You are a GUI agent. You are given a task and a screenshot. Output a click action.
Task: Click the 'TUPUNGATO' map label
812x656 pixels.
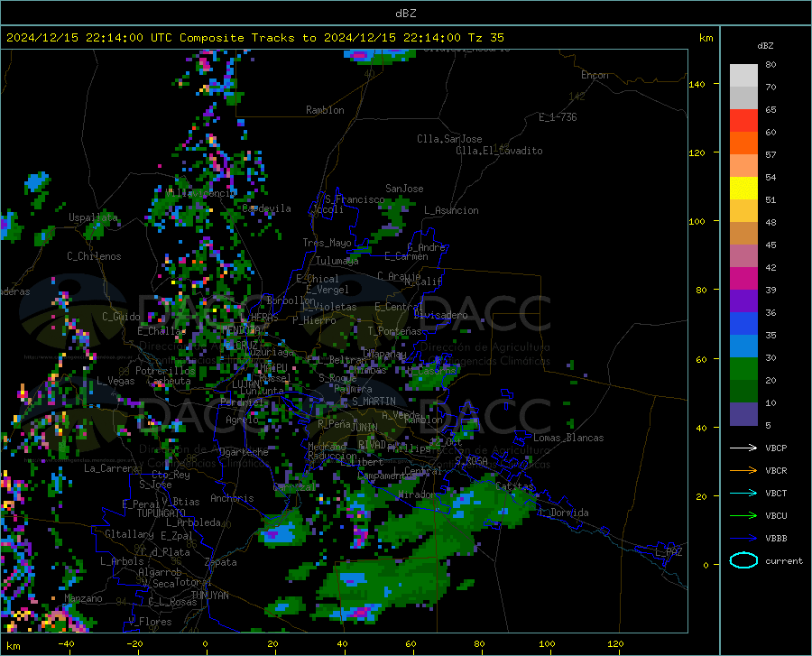161,513
